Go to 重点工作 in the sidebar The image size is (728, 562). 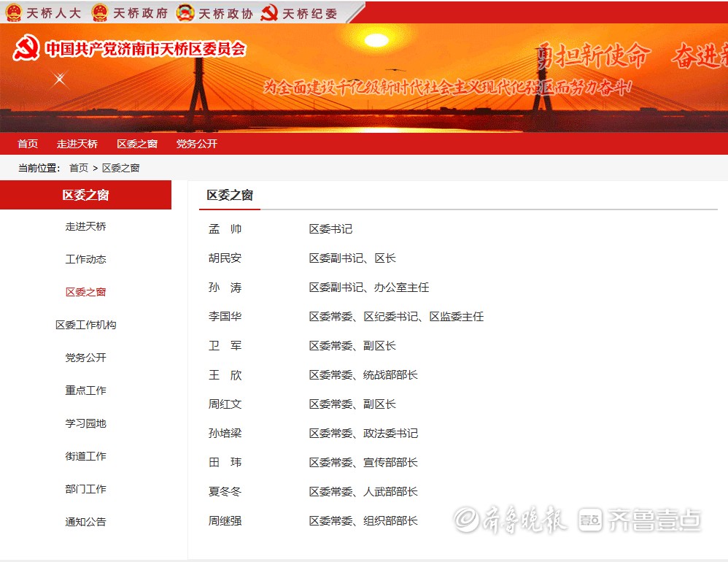point(86,390)
